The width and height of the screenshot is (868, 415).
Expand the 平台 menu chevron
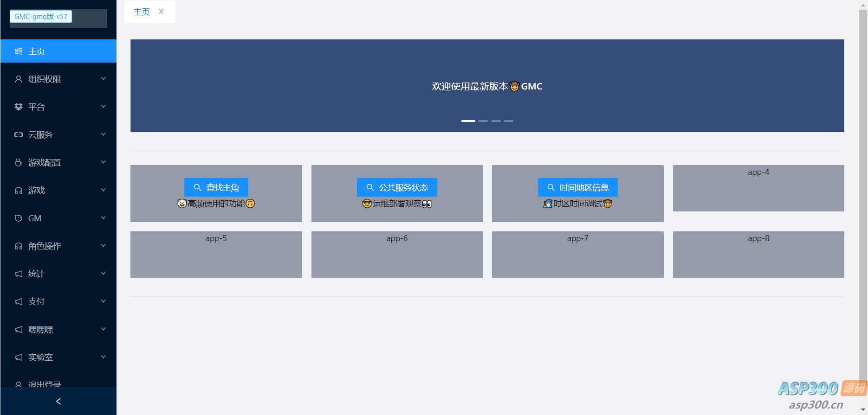(104, 107)
